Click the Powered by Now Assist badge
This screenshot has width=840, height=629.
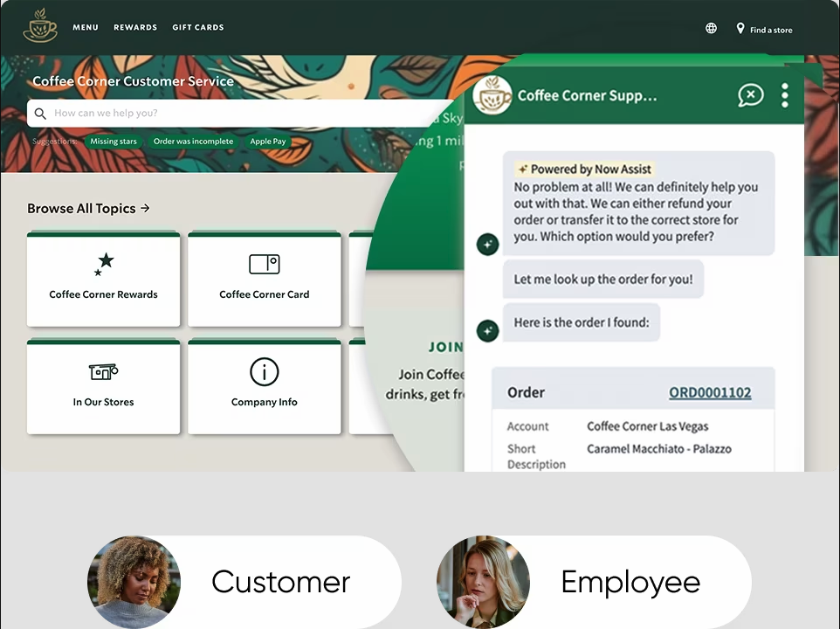click(x=584, y=169)
